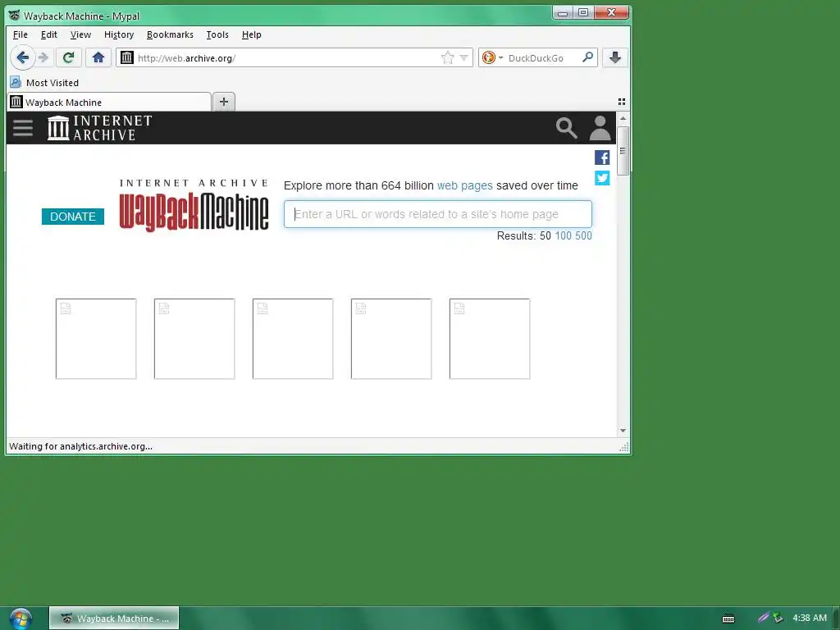840x630 pixels.
Task: Open the Help menu
Action: [x=251, y=34]
